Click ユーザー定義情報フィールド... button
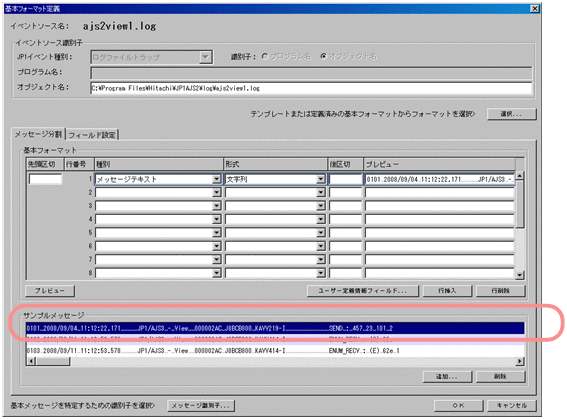This screenshot has width=567, height=420. 363,290
